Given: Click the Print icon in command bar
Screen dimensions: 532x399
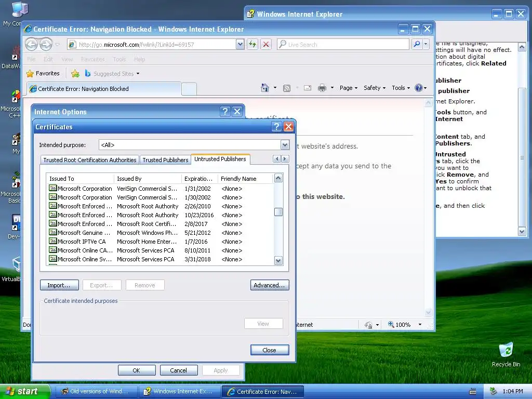Looking at the screenshot, I should (322, 88).
